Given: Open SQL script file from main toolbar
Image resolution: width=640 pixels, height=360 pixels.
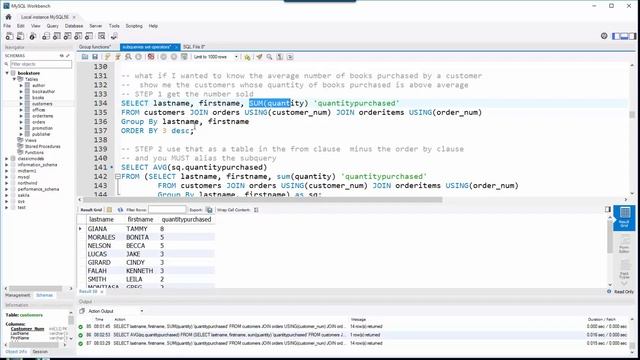Looking at the screenshot, I should (20, 36).
